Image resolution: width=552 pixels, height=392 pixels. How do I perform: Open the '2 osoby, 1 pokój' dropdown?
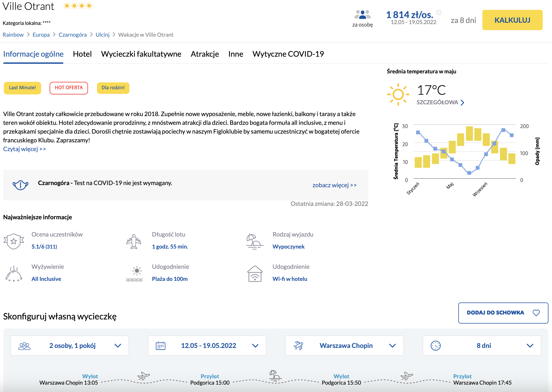pos(70,346)
